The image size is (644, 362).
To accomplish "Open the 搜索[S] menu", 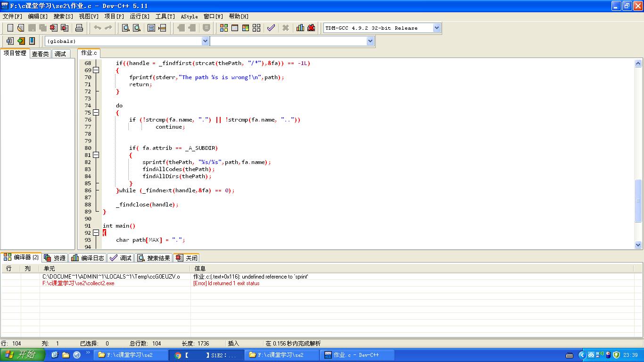I will (63, 16).
